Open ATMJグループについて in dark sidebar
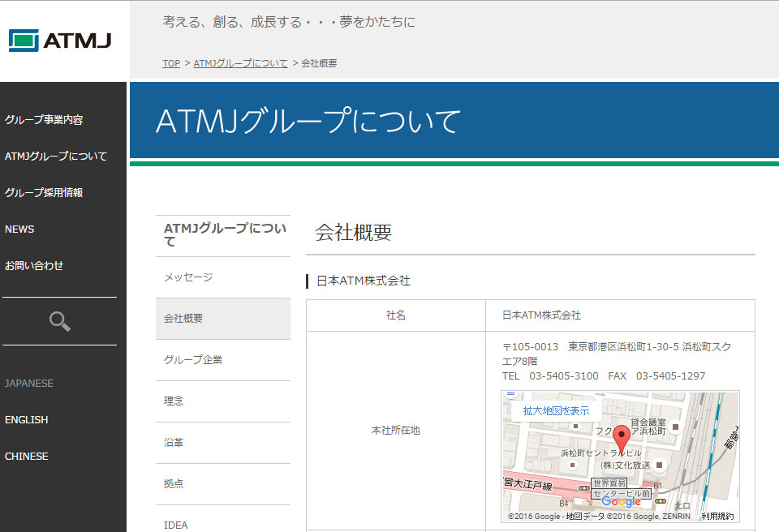The image size is (779, 532). point(56,156)
